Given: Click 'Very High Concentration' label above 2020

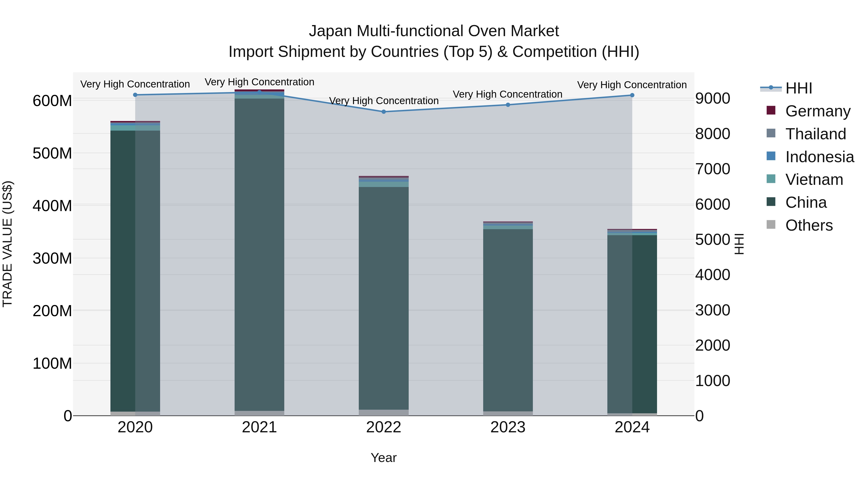Looking at the screenshot, I should tap(135, 84).
